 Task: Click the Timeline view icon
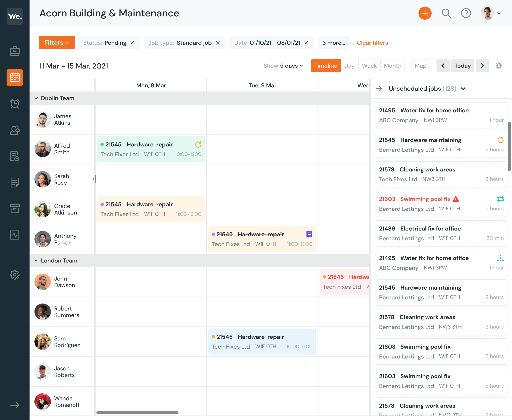coord(326,65)
